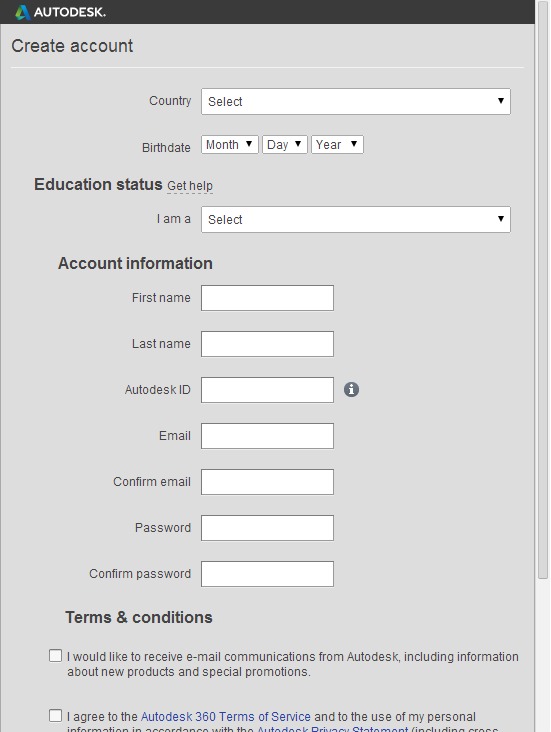Open Autodesk 360 Terms of Service link
The height and width of the screenshot is (732, 551).
click(226, 717)
